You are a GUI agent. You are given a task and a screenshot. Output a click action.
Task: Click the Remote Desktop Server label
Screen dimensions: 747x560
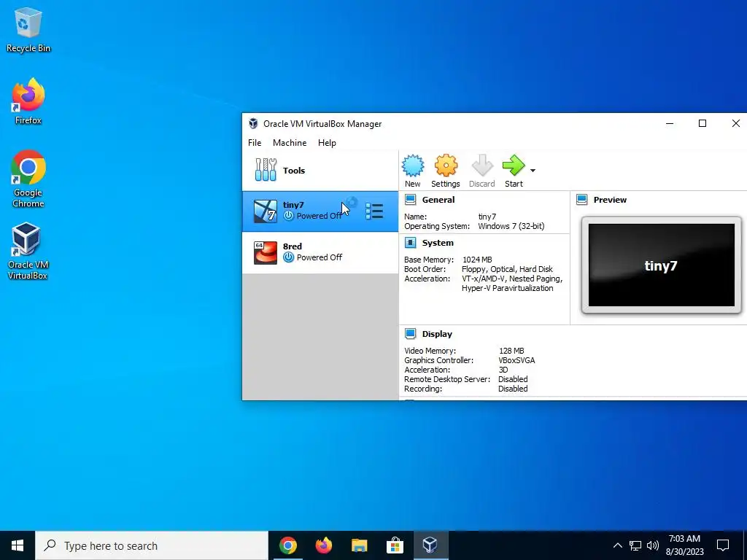(447, 379)
